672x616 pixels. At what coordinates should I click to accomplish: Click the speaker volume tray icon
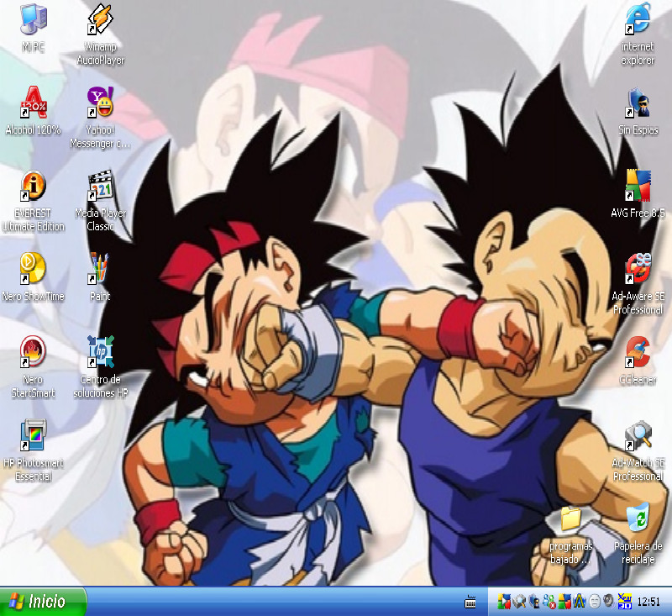(608, 601)
